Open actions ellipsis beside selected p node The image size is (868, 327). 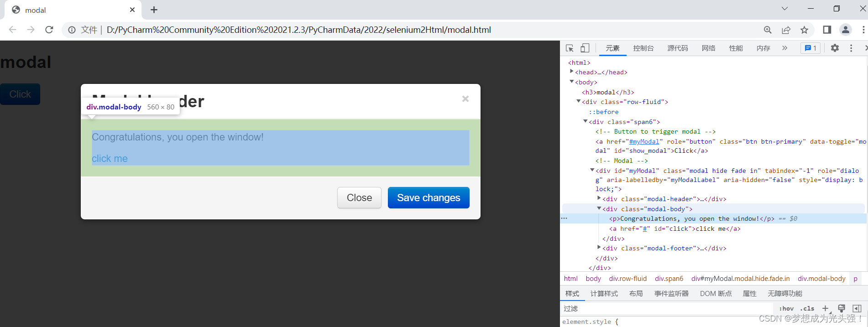[x=565, y=218]
